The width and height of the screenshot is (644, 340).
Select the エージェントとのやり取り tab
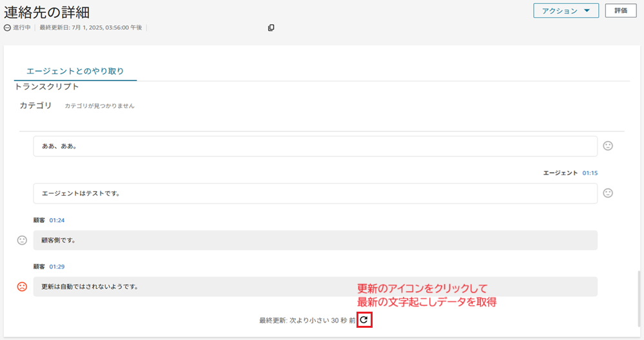click(75, 71)
